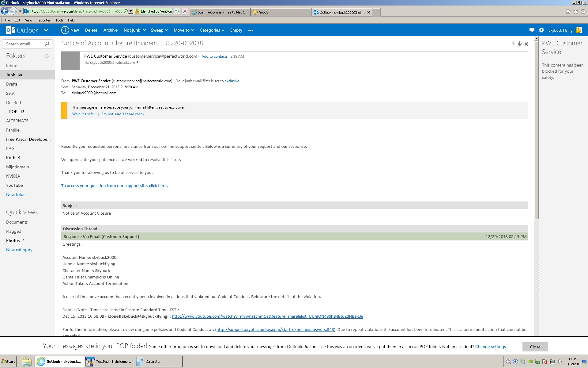Viewport: 588px width, 368px height.
Task: Expand the Move to dropdown
Action: (183, 30)
